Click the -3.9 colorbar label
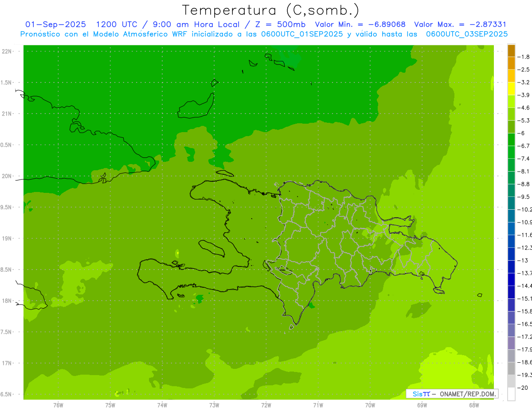 524,95
